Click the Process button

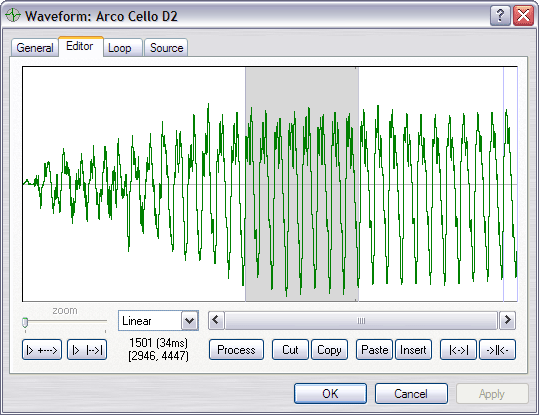[236, 350]
